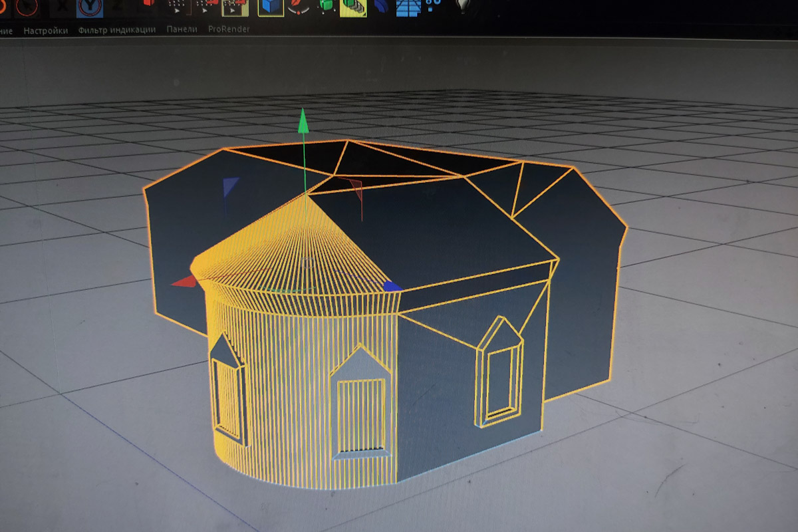
Task: Click the green Subdivision Surface generator icon
Action: click(x=327, y=7)
